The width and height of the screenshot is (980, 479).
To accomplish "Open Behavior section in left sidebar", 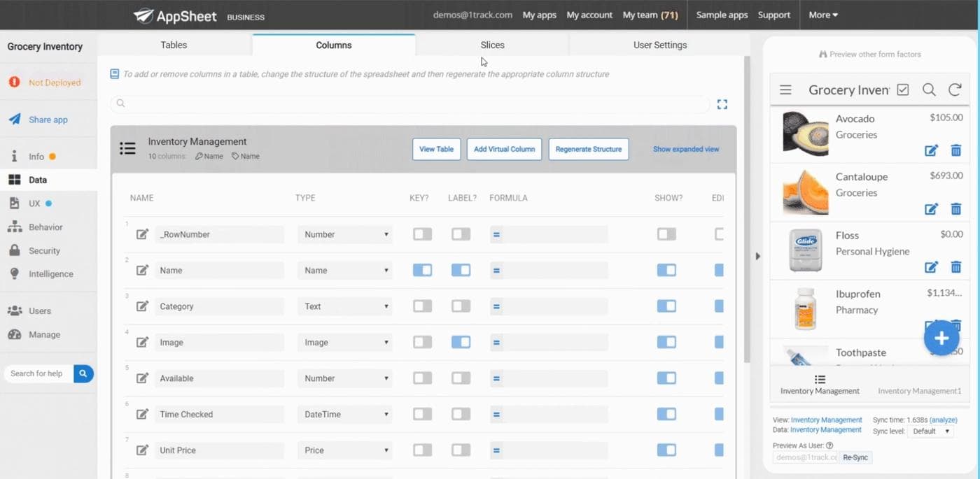I will click(x=45, y=227).
